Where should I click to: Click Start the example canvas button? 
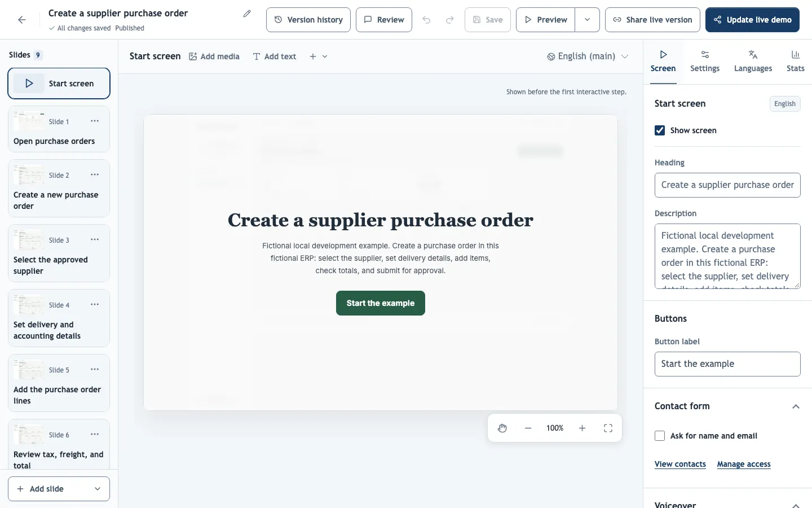[x=381, y=303]
